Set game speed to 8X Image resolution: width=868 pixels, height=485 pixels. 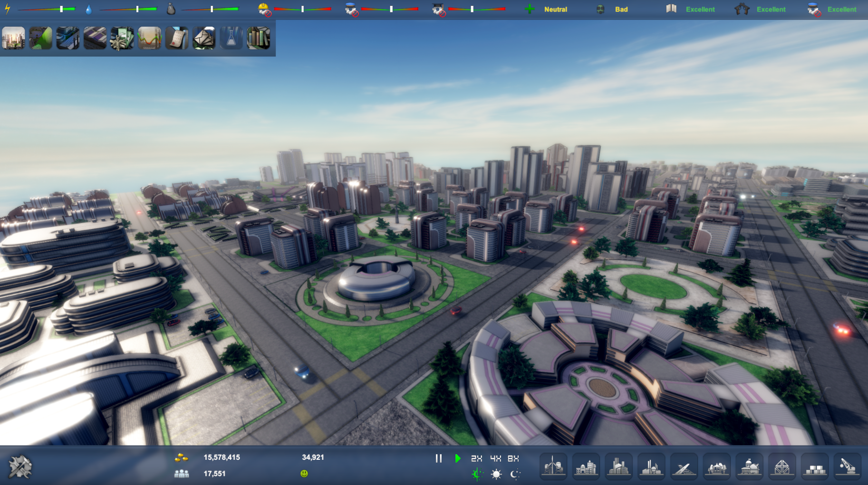pos(513,458)
